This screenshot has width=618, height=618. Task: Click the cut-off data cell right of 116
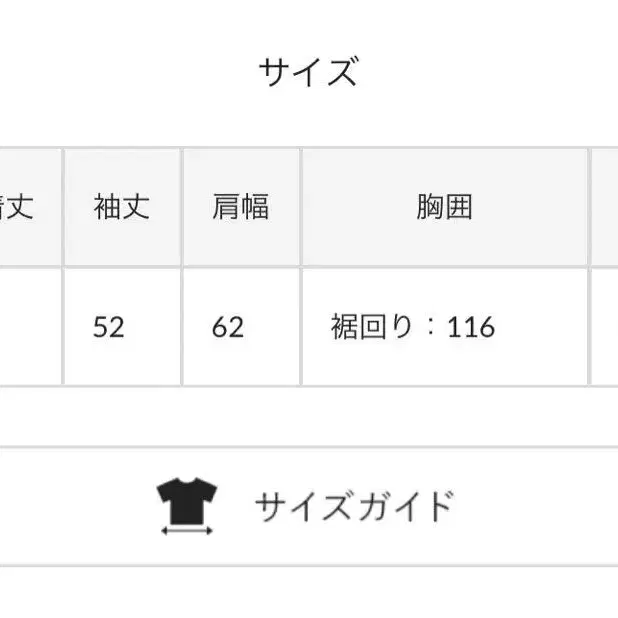coord(605,327)
